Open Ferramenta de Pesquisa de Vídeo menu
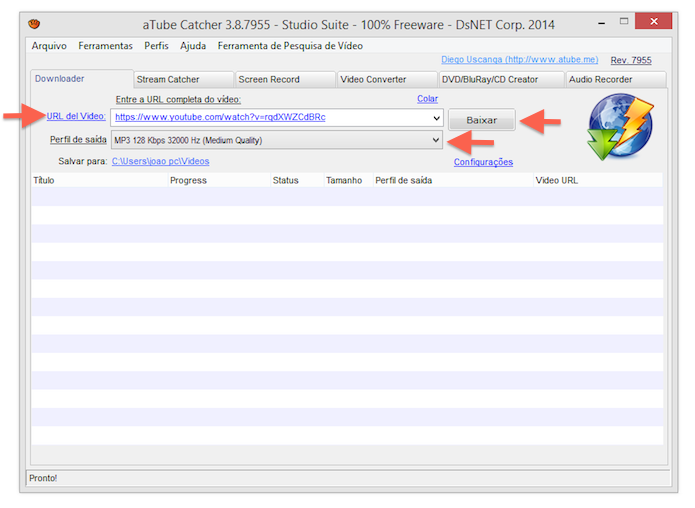 (x=290, y=46)
